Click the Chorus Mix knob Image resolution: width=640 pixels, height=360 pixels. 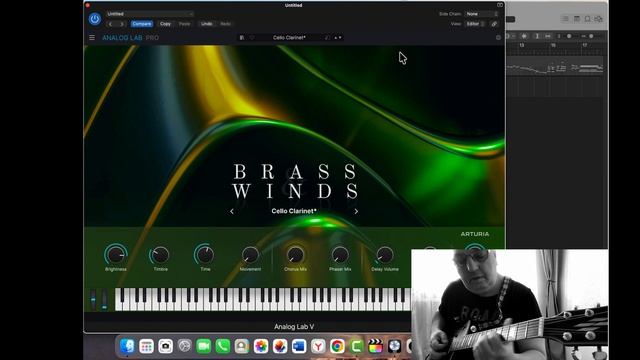(x=295, y=255)
